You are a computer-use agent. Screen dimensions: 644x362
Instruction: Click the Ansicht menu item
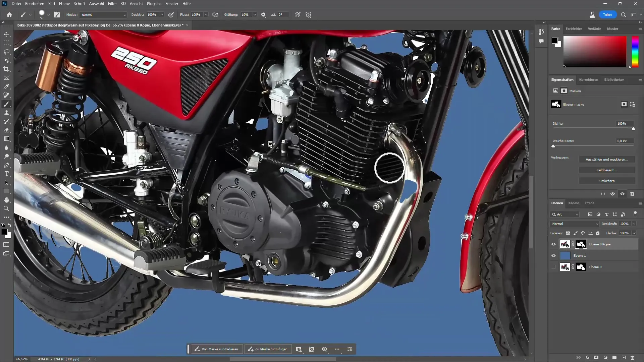pos(136,4)
